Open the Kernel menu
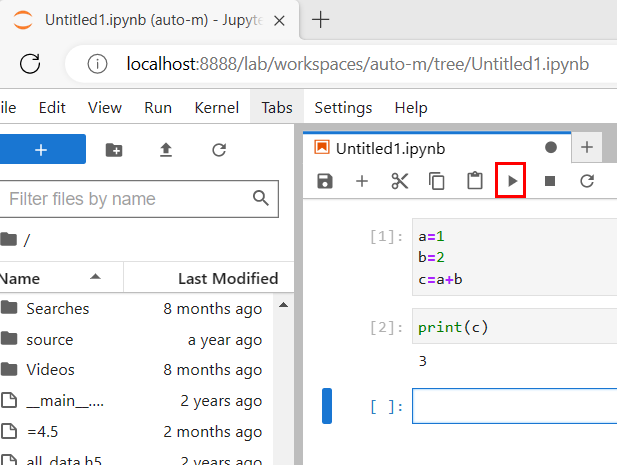The height and width of the screenshot is (465, 617). [216, 107]
